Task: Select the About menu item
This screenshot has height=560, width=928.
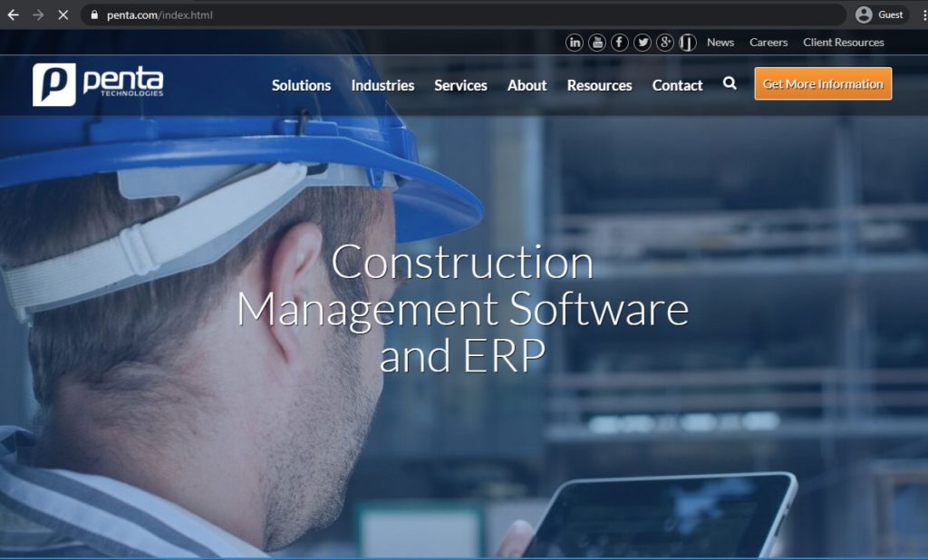Action: point(527,84)
